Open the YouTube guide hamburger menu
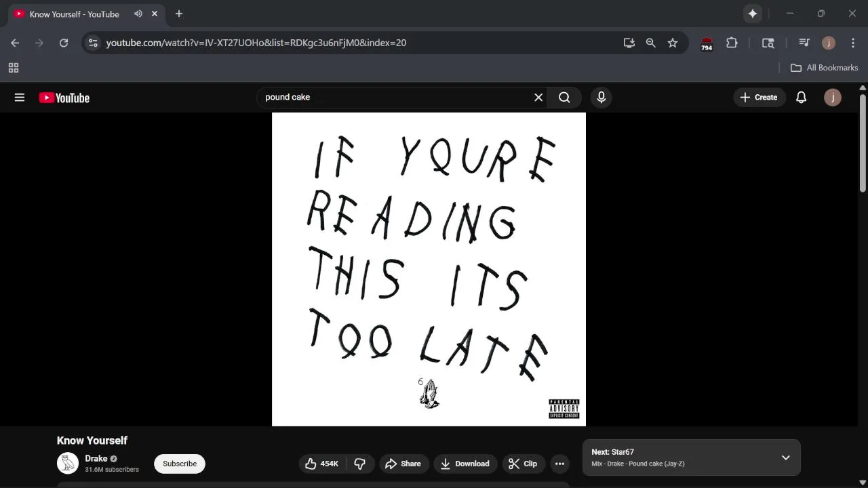This screenshot has width=868, height=488. 20,98
